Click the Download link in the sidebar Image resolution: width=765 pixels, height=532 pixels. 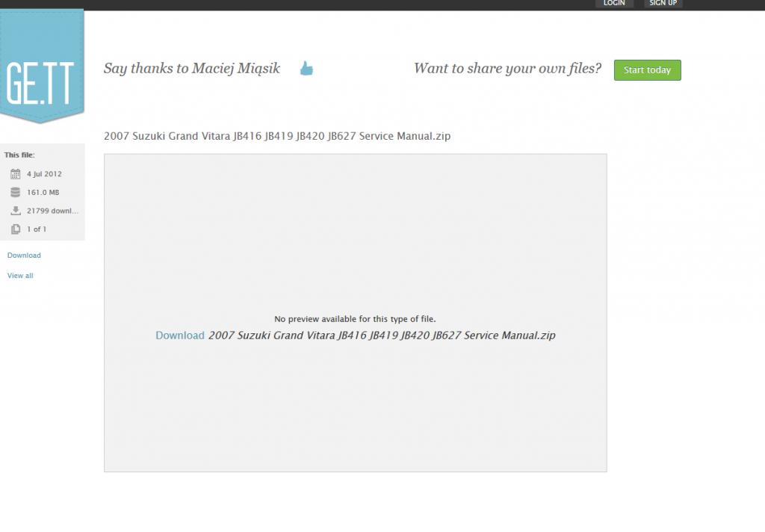click(24, 256)
